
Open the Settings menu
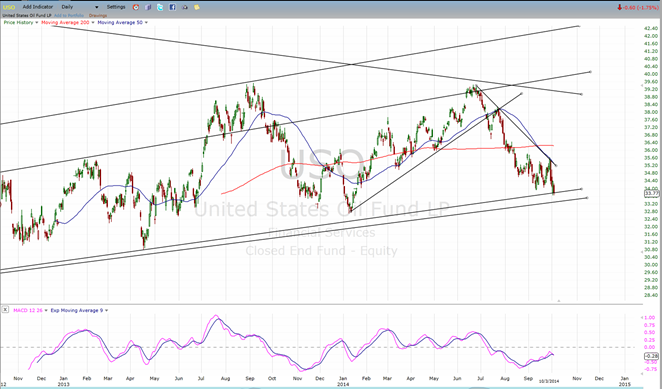coord(116,7)
